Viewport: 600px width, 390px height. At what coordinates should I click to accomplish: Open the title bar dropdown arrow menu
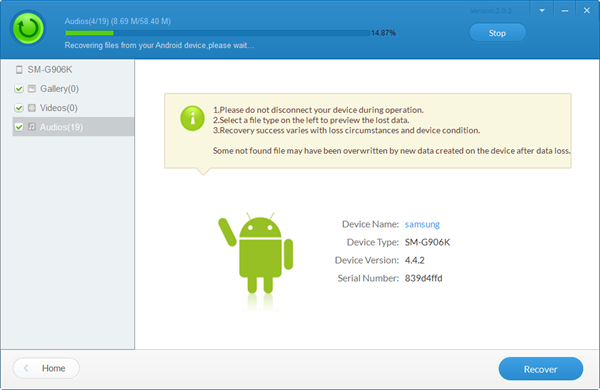coord(542,11)
